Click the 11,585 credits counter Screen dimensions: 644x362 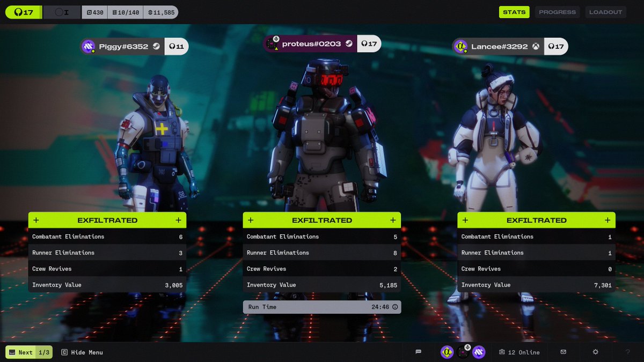tap(160, 12)
